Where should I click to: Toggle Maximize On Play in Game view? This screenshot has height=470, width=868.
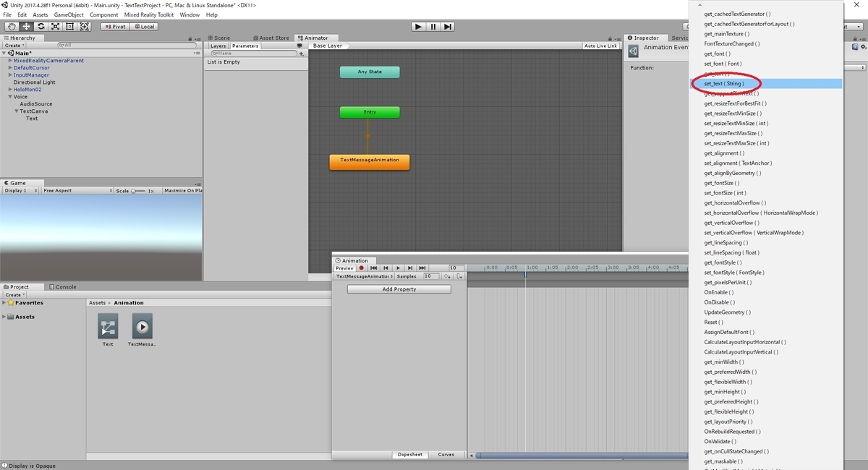(182, 190)
